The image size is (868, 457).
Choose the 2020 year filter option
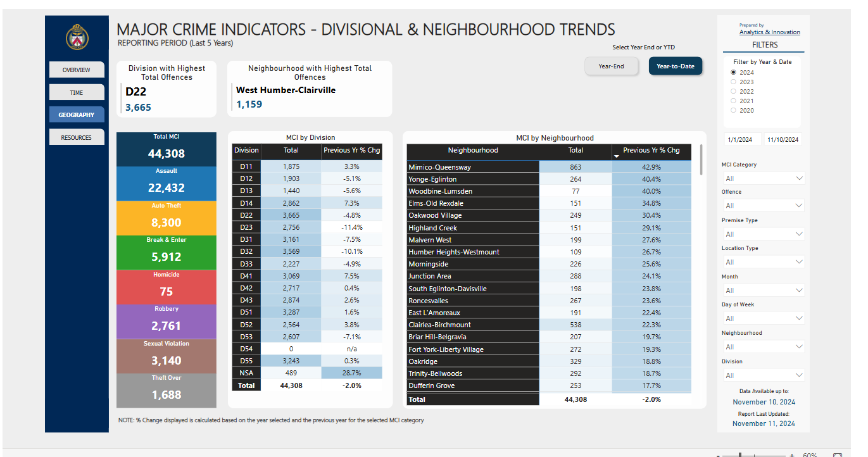click(x=734, y=110)
